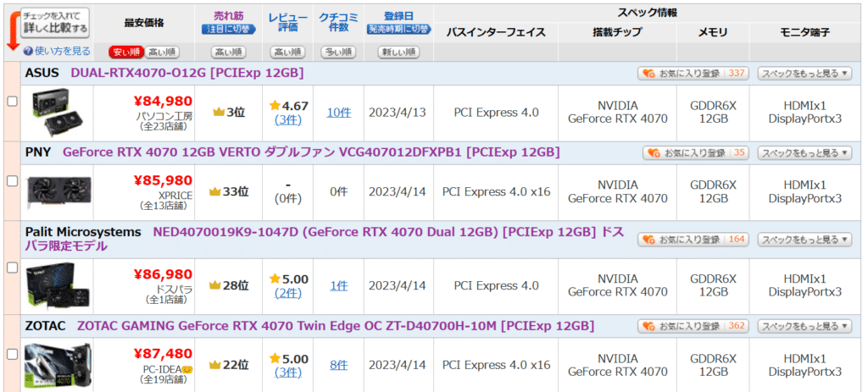Open the 使い方を見る help link
Viewport: 868px width, 392px height.
[63, 52]
